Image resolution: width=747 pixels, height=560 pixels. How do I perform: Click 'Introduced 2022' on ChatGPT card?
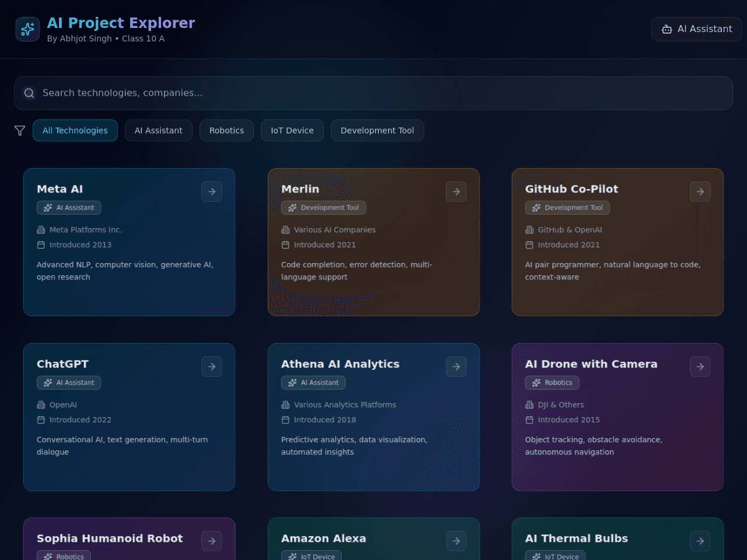click(81, 420)
